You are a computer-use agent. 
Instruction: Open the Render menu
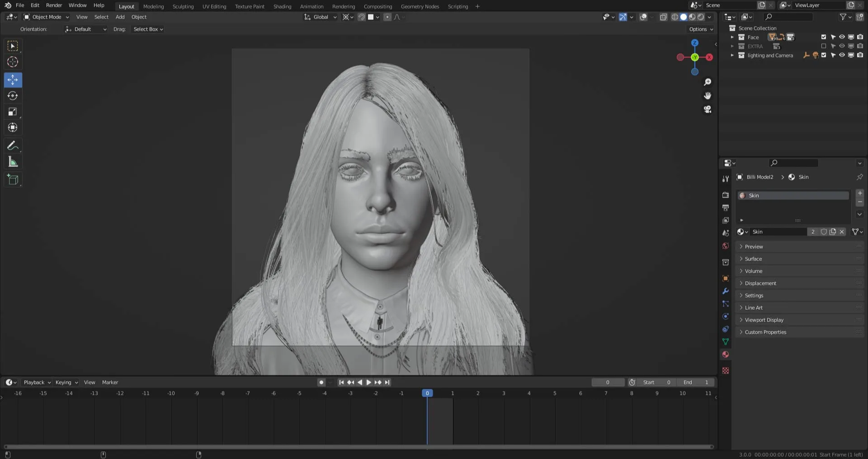pos(54,5)
